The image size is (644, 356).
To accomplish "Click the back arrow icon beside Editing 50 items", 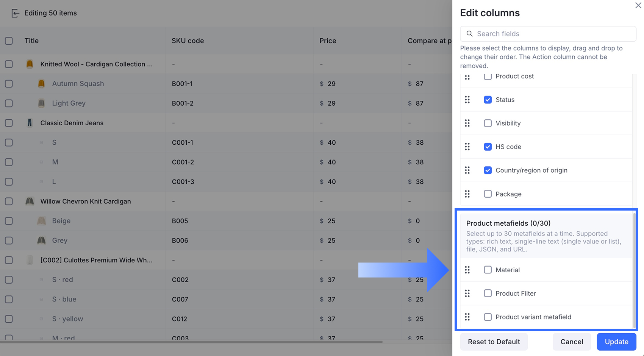I will pyautogui.click(x=15, y=13).
